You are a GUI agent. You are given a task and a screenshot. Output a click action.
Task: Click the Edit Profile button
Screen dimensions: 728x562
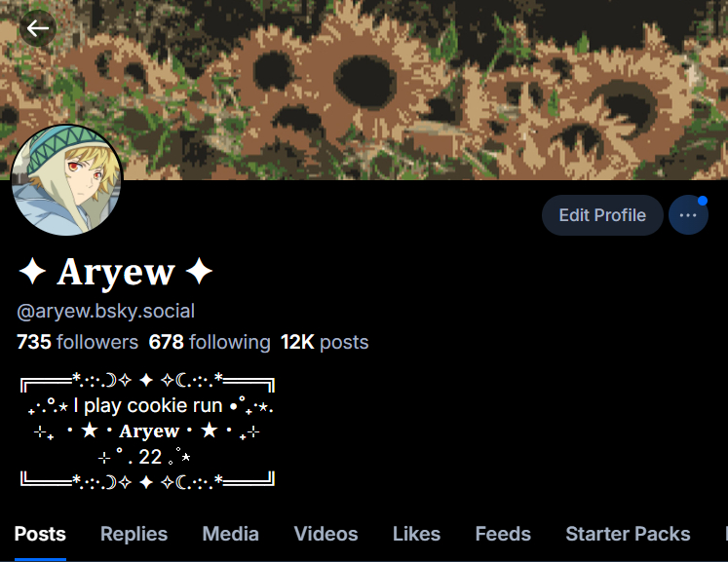point(602,215)
